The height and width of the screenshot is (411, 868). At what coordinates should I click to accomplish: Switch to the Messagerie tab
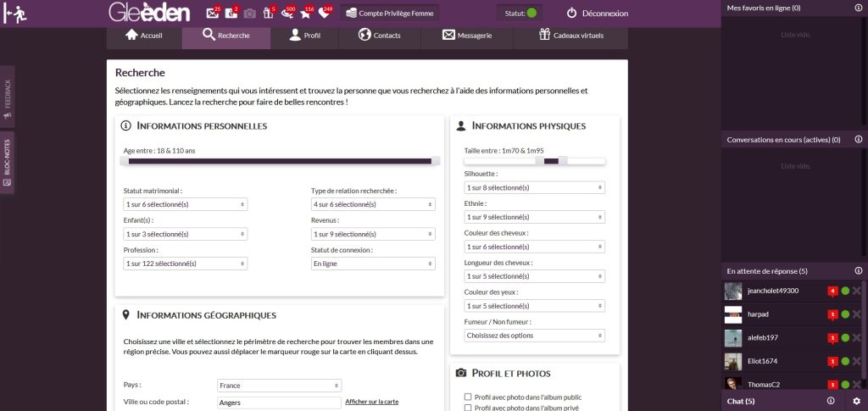point(467,36)
